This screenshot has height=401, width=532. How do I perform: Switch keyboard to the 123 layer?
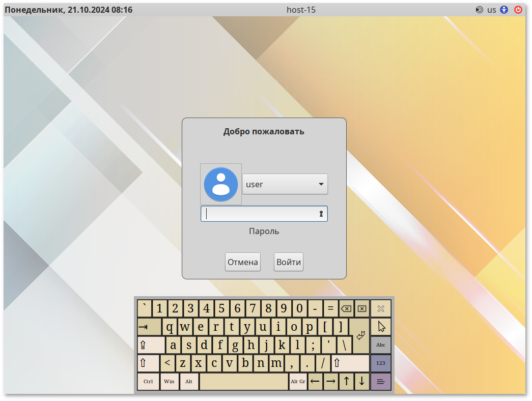(x=381, y=363)
